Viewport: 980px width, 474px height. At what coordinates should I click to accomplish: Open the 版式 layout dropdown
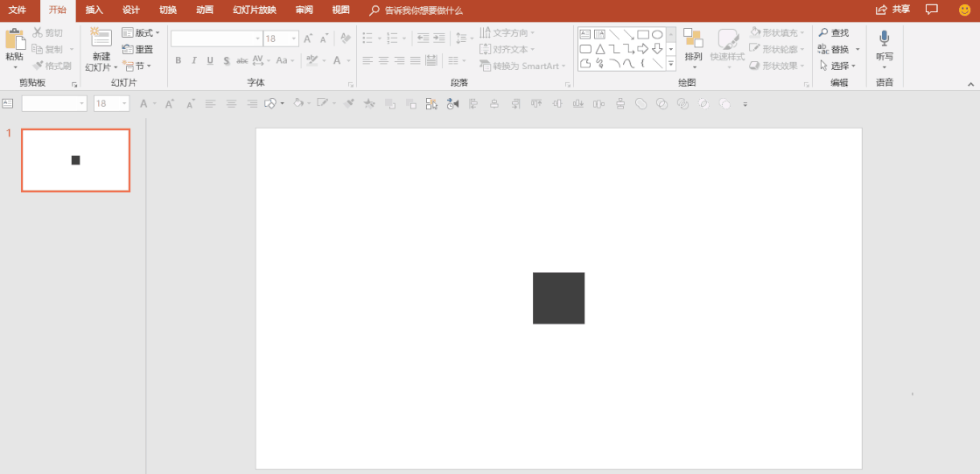pos(141,33)
